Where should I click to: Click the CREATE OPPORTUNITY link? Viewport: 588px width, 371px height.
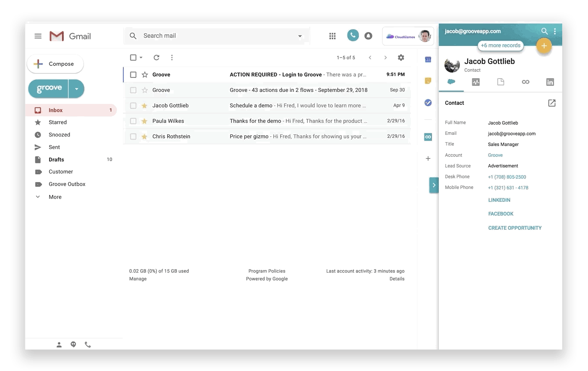coord(515,228)
